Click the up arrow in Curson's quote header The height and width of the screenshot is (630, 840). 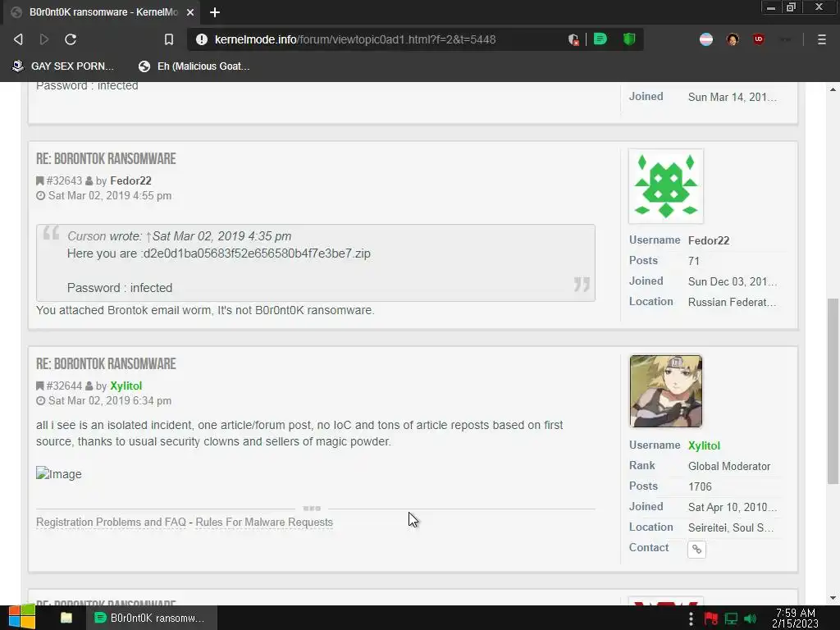pyautogui.click(x=148, y=236)
